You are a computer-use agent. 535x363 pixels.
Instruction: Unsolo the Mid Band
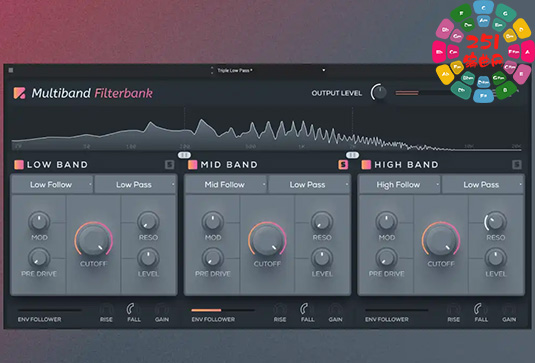(343, 165)
